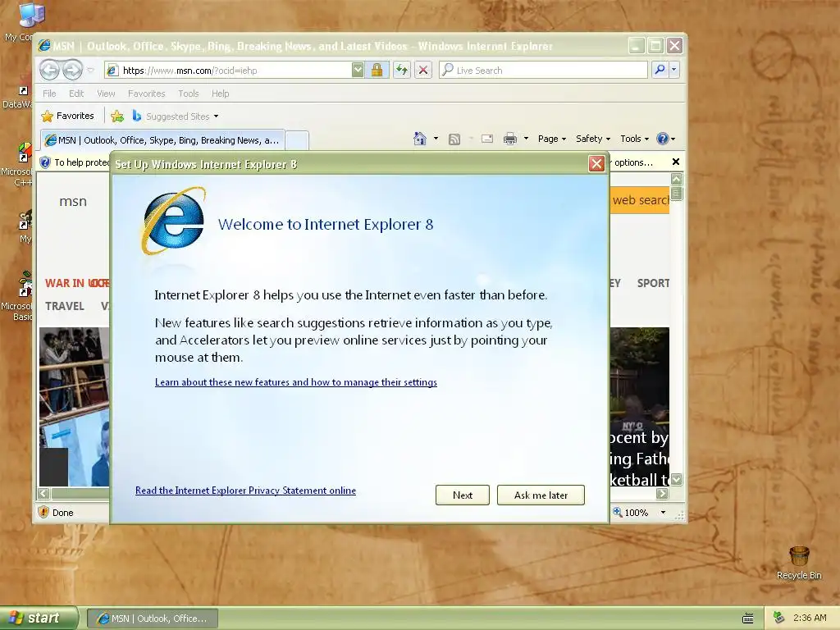
Task: Expand the address bar autocomplete dropdown
Action: pos(358,71)
